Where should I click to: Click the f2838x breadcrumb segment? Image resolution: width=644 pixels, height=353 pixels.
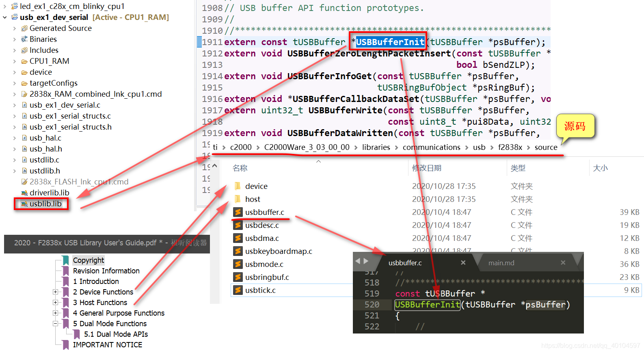pyautogui.click(x=510, y=147)
